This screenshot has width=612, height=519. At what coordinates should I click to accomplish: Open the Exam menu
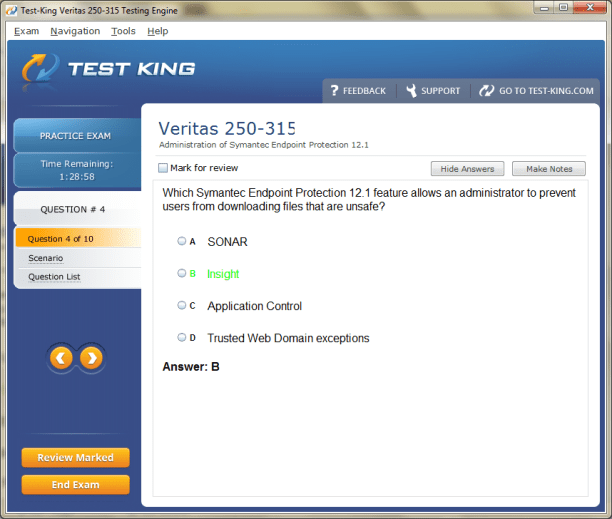(27, 31)
